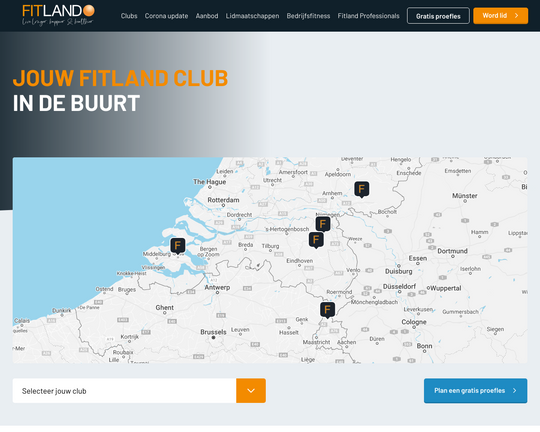Open the Corona update page
The height and width of the screenshot is (432, 540).
pyautogui.click(x=166, y=16)
